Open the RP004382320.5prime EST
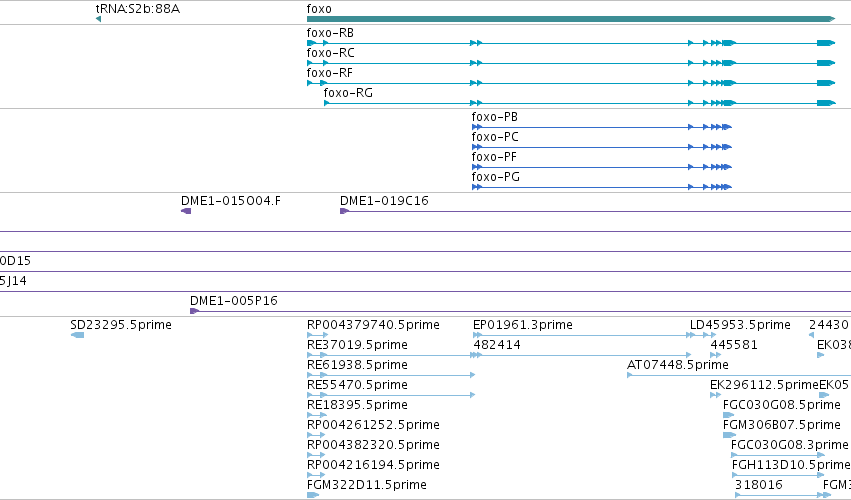The image size is (851, 500). click(316, 455)
